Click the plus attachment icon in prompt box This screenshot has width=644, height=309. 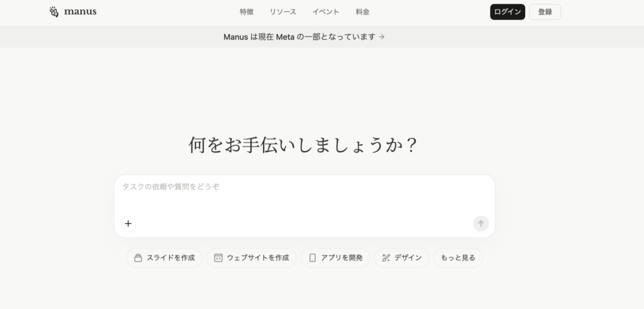128,223
